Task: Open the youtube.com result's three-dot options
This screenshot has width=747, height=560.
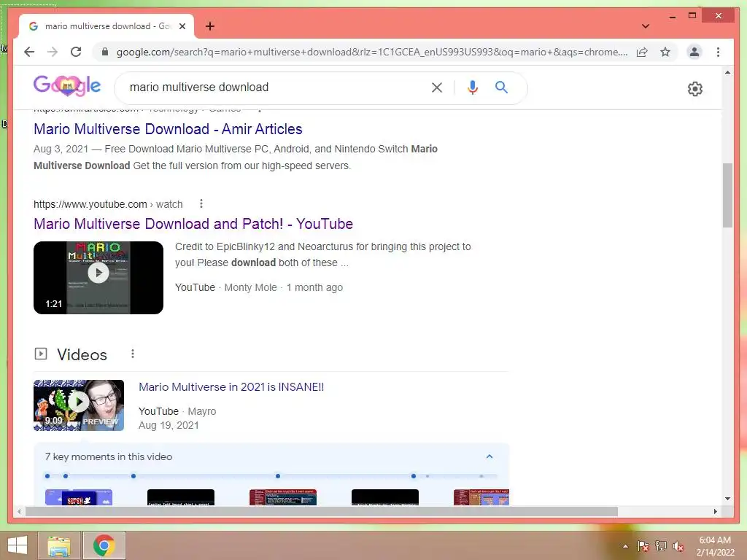Action: [201, 204]
